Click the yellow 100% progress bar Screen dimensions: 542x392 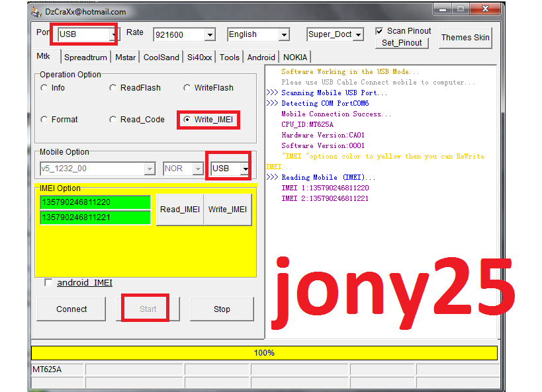click(264, 353)
